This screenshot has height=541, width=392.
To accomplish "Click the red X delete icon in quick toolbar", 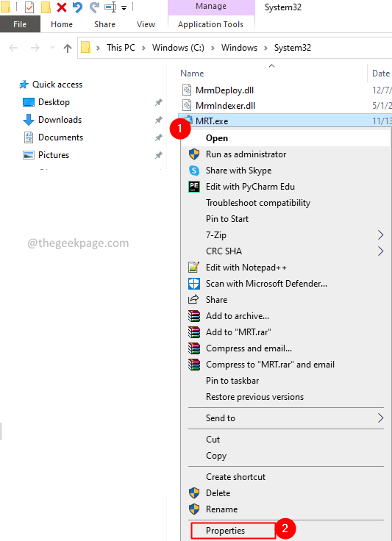I will coord(62,7).
